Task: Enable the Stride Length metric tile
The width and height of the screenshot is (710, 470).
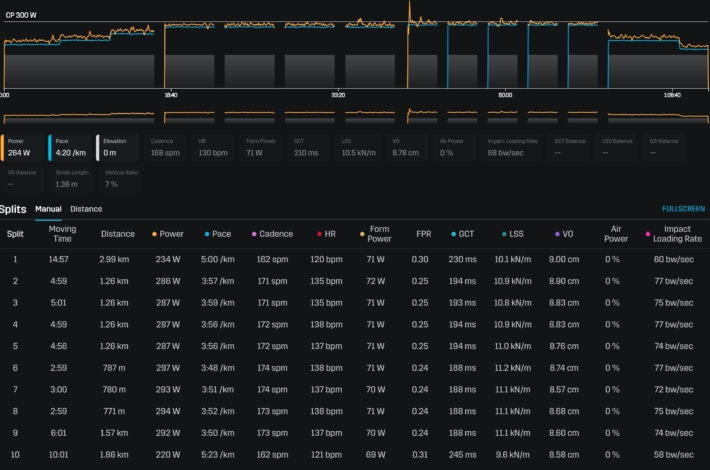Action: [x=70, y=179]
